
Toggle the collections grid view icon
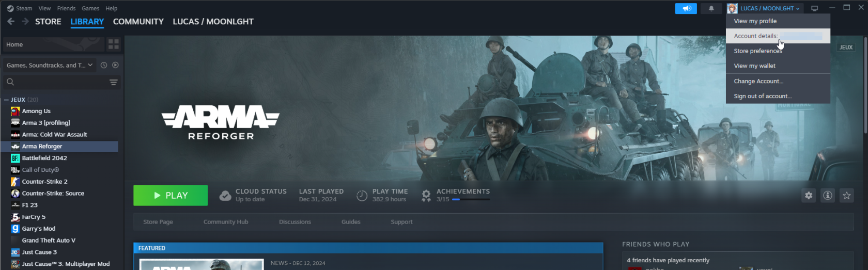(x=114, y=44)
